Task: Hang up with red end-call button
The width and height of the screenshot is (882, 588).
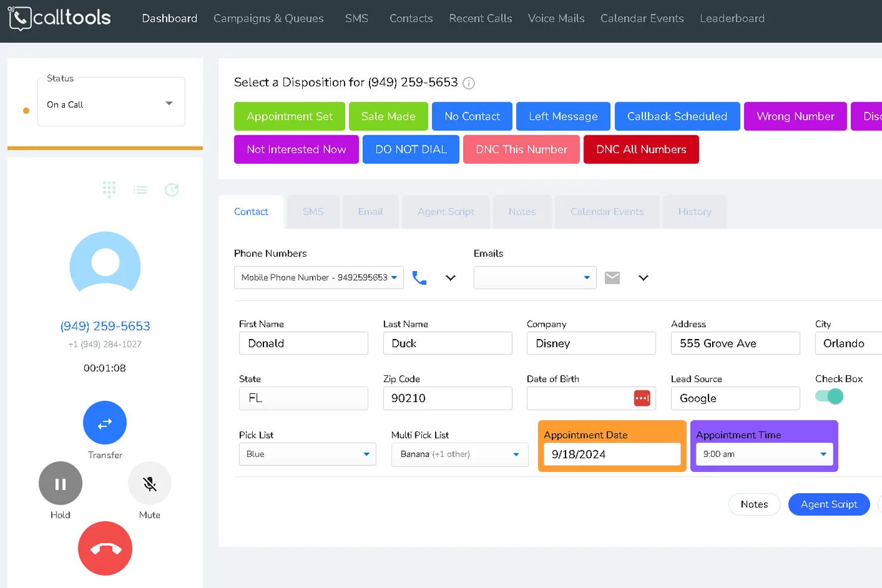Action: click(105, 548)
